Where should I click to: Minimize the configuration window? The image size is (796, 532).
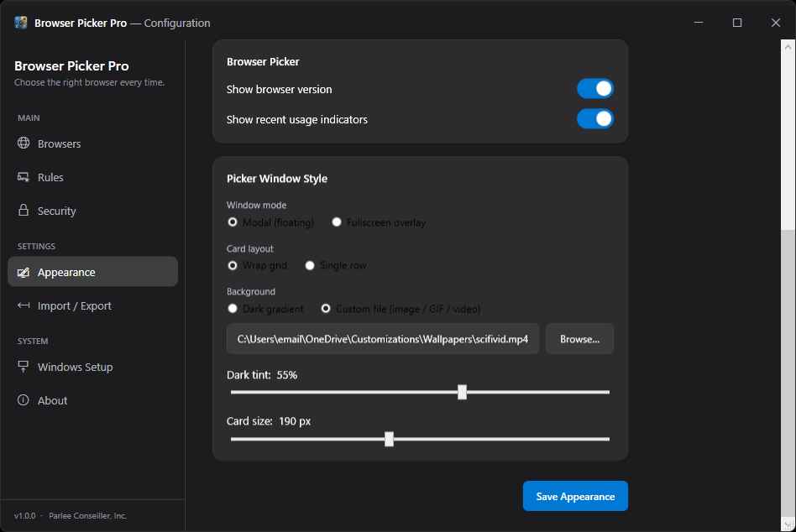tap(699, 23)
